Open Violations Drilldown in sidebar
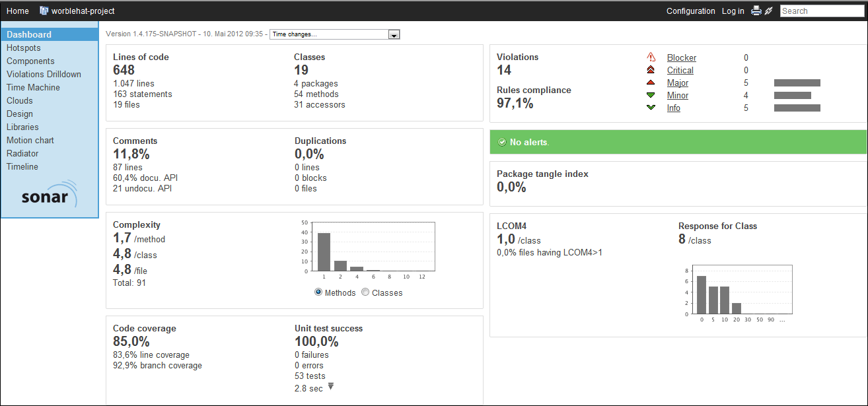 pos(44,74)
